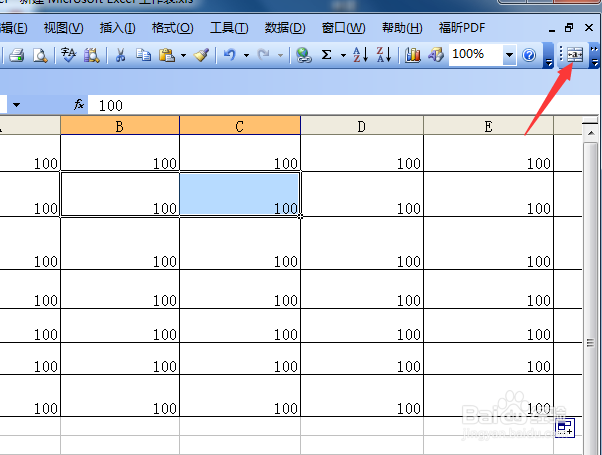The width and height of the screenshot is (602, 455).
Task: Expand the Paste options dropdown arrow
Action: pos(184,56)
